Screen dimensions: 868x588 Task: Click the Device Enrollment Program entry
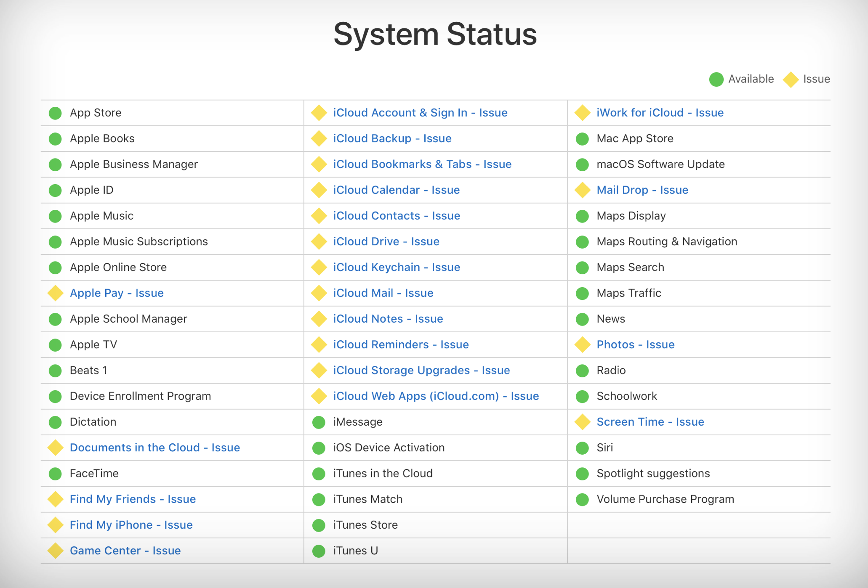click(140, 396)
